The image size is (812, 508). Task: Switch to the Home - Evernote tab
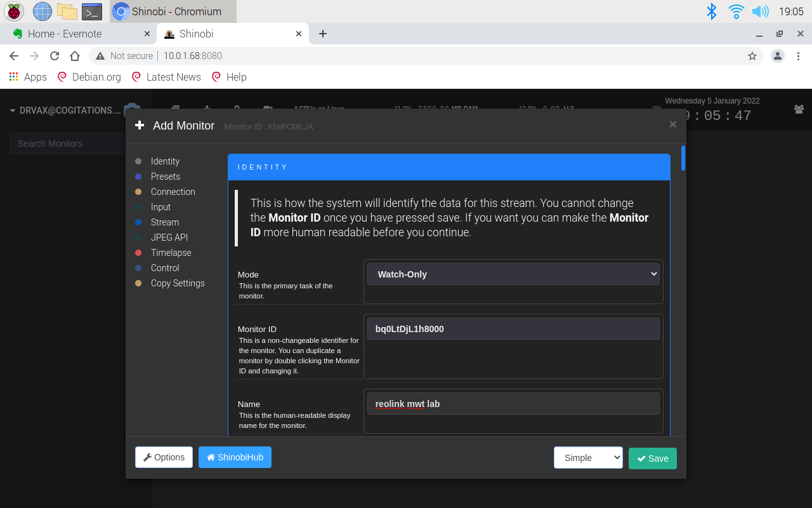[x=65, y=34]
